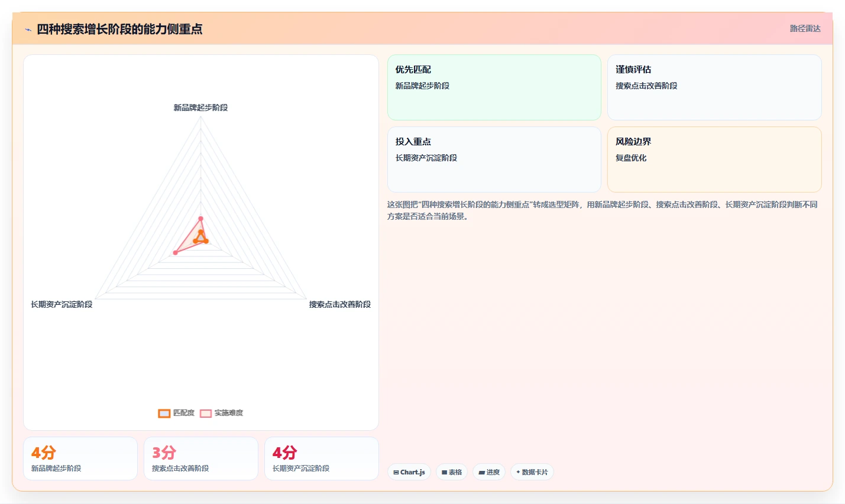The image size is (845, 504).
Task: Click the orange 匹配度 legend swatch
Action: (164, 414)
